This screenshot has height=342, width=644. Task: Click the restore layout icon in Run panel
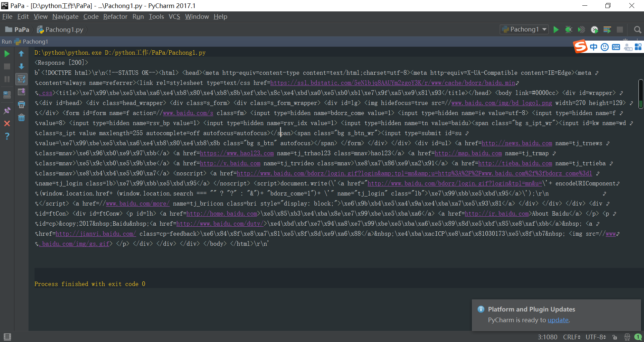click(7, 95)
